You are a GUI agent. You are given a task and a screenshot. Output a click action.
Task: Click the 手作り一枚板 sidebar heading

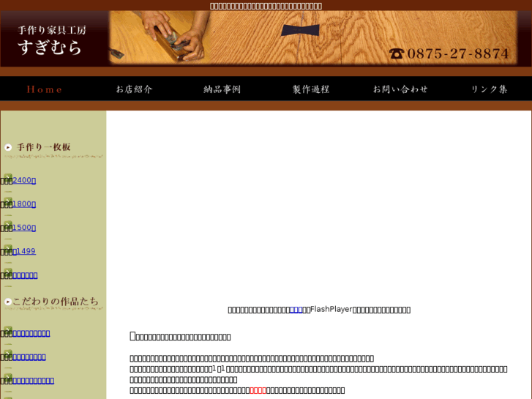coord(44,147)
